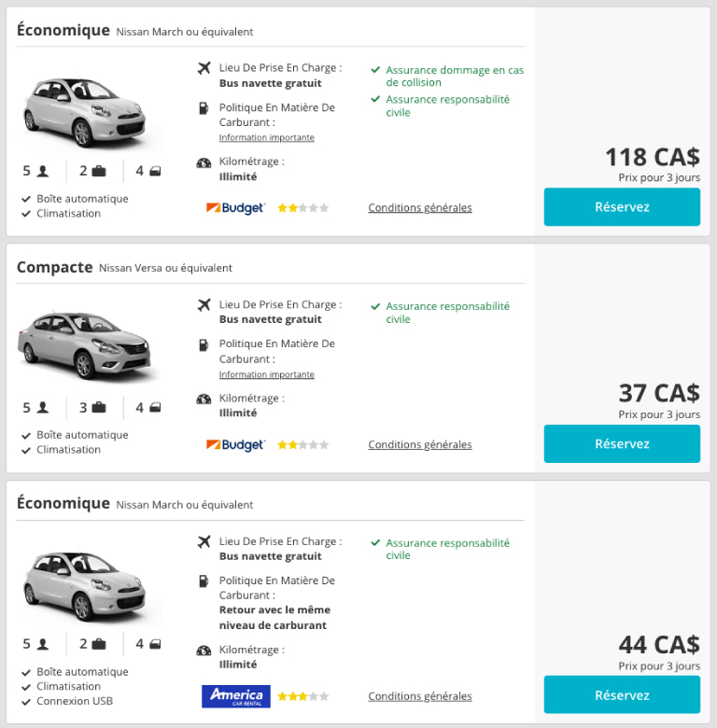Image resolution: width=717 pixels, height=728 pixels.
Task: Click the fuel pump icon in Compacte listing
Action: click(204, 344)
